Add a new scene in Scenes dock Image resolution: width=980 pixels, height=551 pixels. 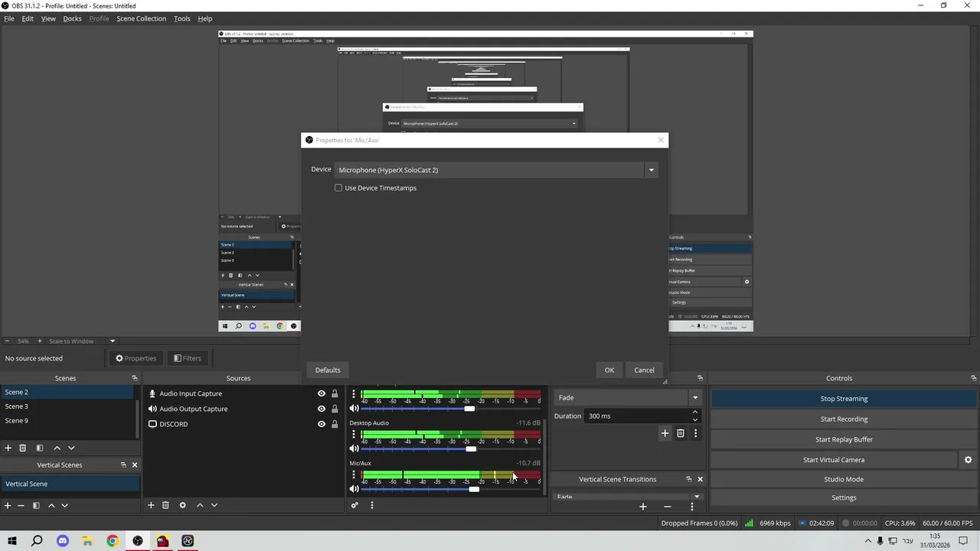pos(8,448)
